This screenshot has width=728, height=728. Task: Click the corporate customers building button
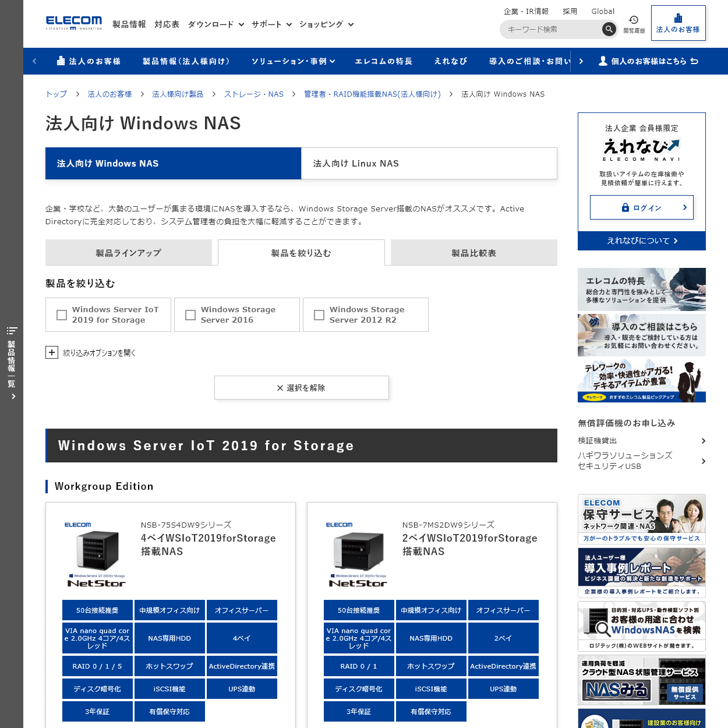678,23
